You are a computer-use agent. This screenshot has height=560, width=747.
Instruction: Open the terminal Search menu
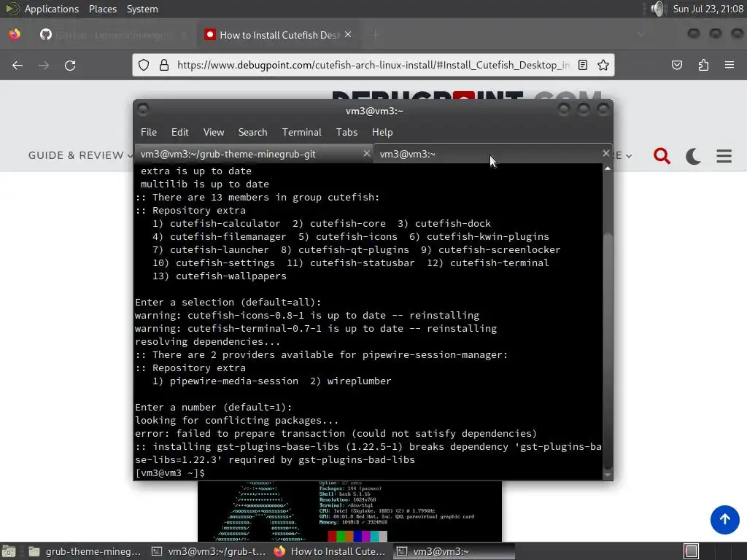[253, 133]
